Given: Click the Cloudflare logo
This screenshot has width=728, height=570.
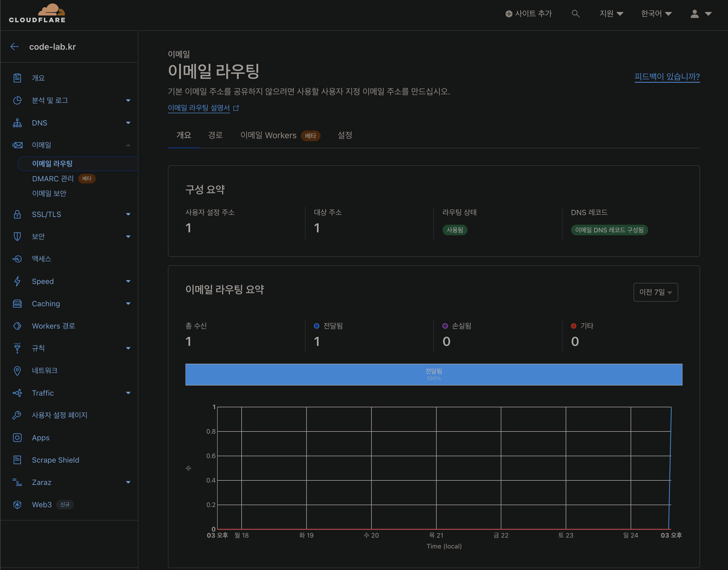Looking at the screenshot, I should click(37, 13).
